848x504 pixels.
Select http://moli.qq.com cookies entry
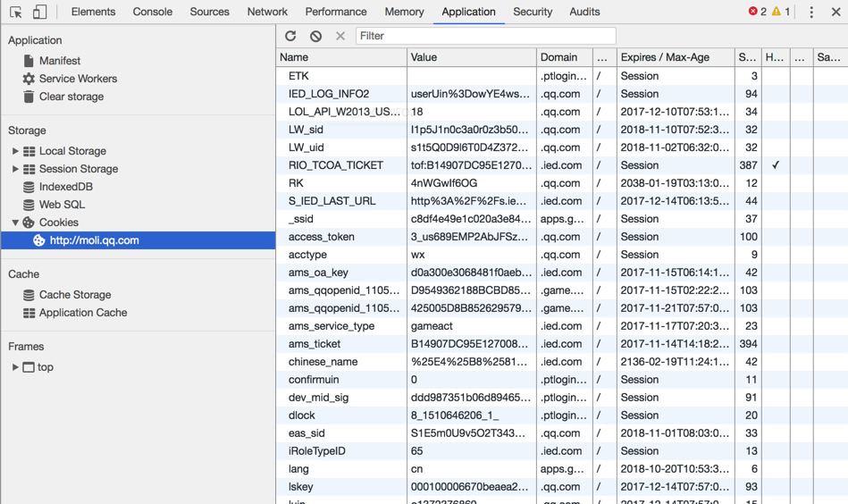click(x=138, y=240)
